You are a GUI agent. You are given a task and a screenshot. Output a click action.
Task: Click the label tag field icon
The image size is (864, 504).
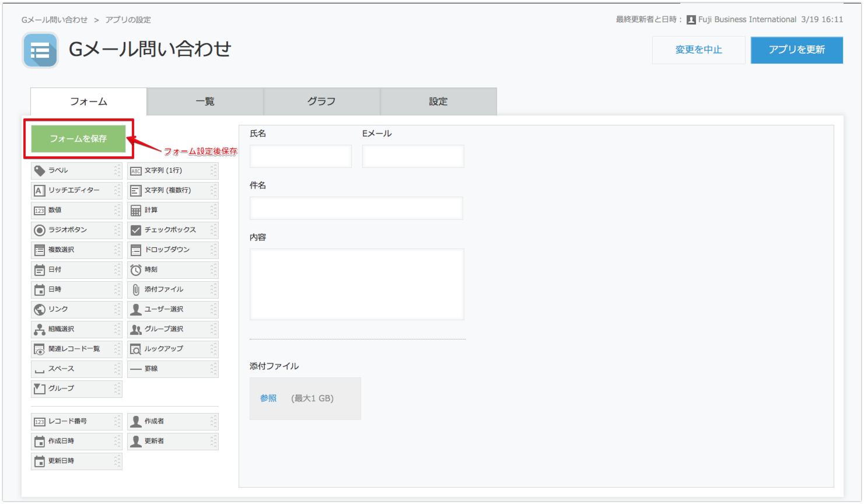pyautogui.click(x=40, y=170)
